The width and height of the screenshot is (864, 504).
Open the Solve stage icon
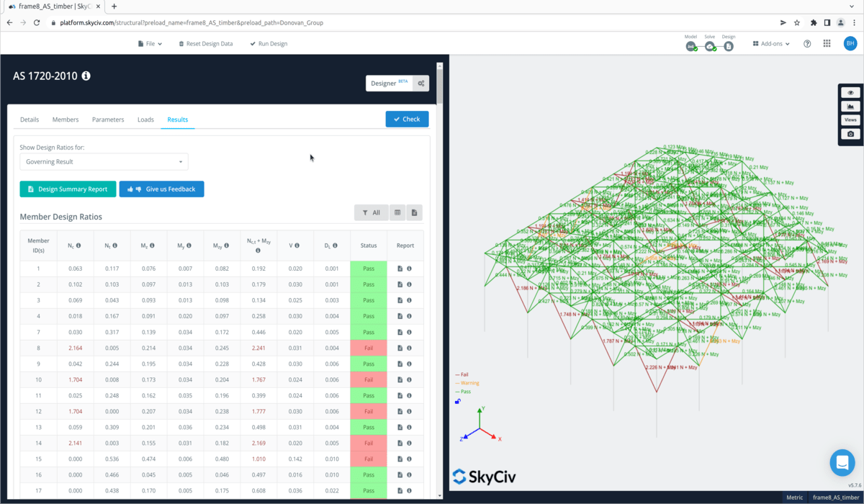[x=710, y=46]
